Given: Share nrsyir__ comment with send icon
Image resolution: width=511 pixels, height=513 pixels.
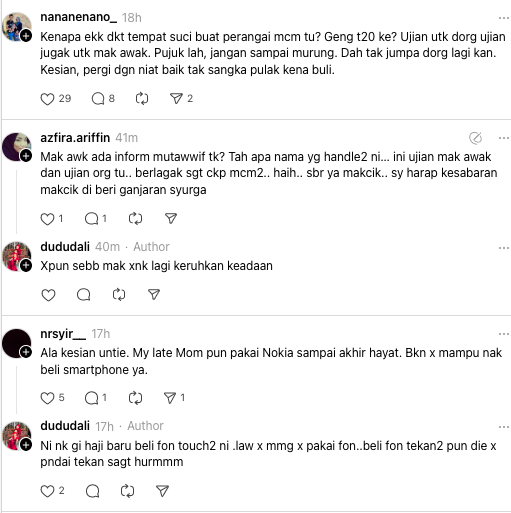Looking at the screenshot, I should (x=170, y=398).
